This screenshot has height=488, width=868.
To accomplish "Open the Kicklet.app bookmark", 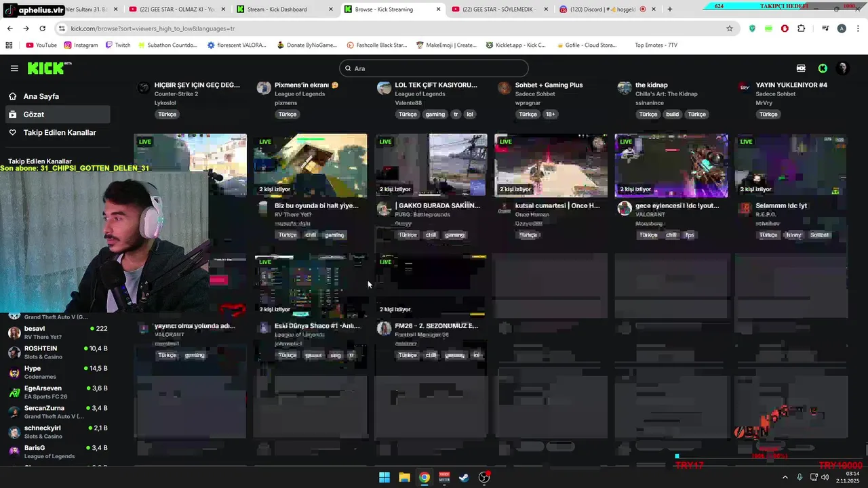I will [x=516, y=45].
